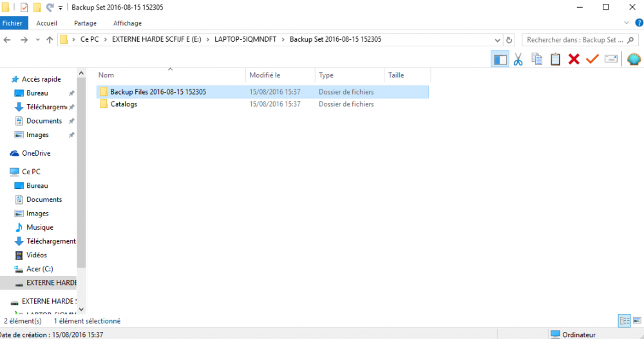The width and height of the screenshot is (644, 339).
Task: Click navigation pane scrollbar down arrow
Action: (x=81, y=309)
